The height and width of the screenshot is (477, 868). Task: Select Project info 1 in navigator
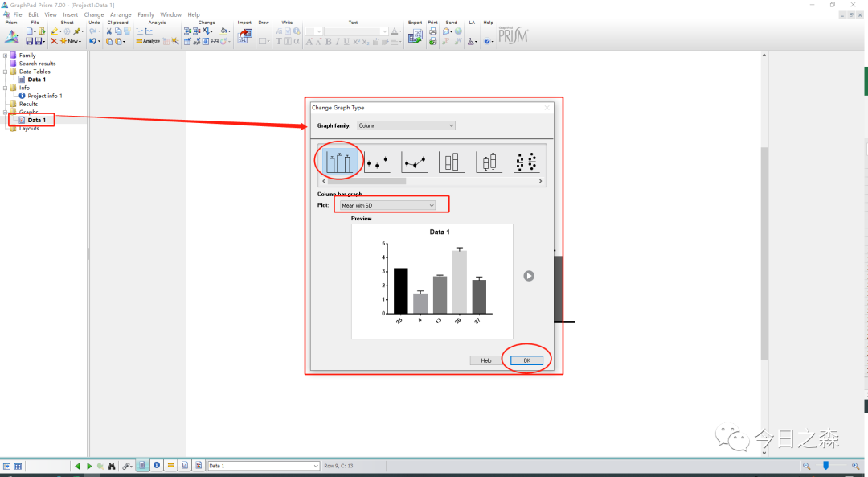tap(45, 96)
